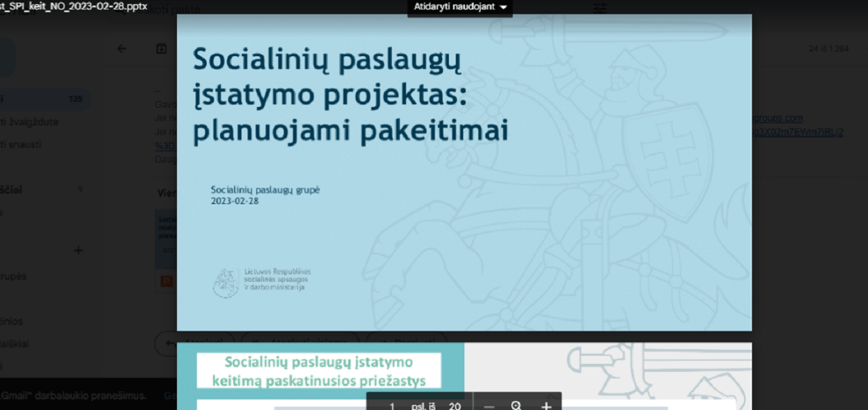Click the reply arrow button behind the slide
Screen dimensions: 868x410
167,342
